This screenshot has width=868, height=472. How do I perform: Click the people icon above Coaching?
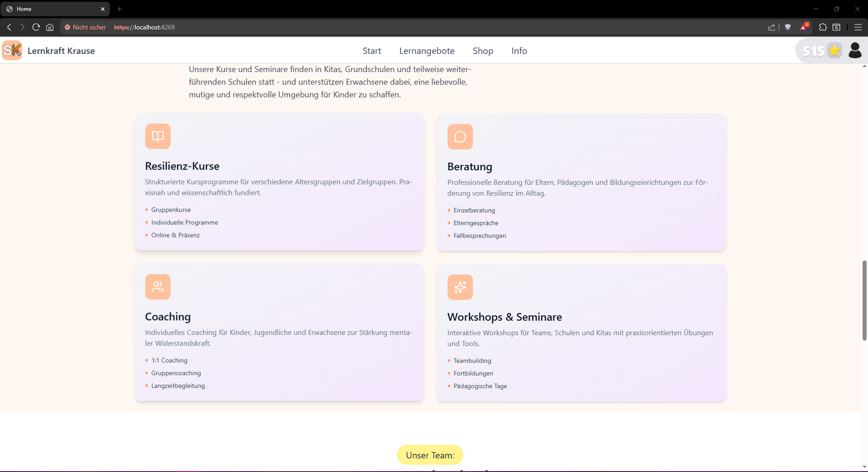pos(157,287)
